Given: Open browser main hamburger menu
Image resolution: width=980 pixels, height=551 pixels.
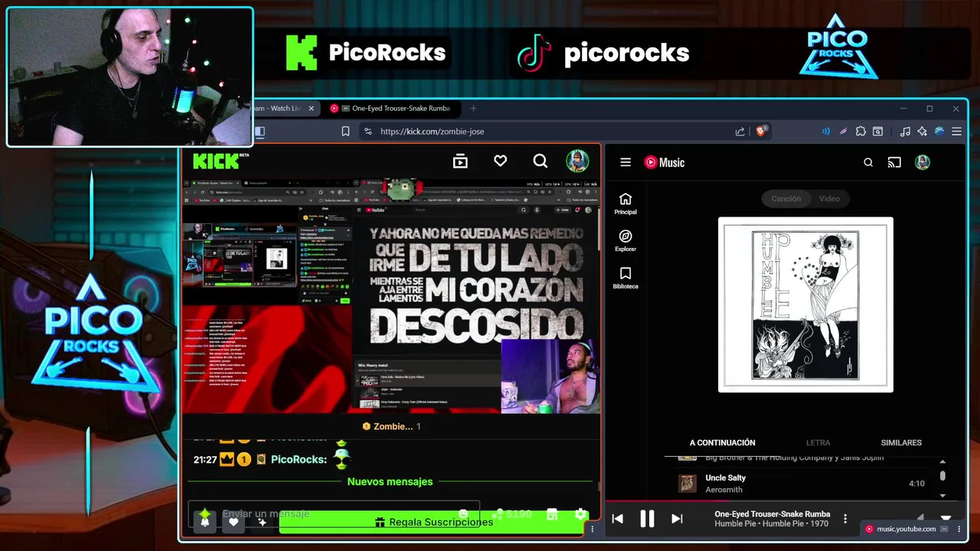Looking at the screenshot, I should (x=956, y=132).
